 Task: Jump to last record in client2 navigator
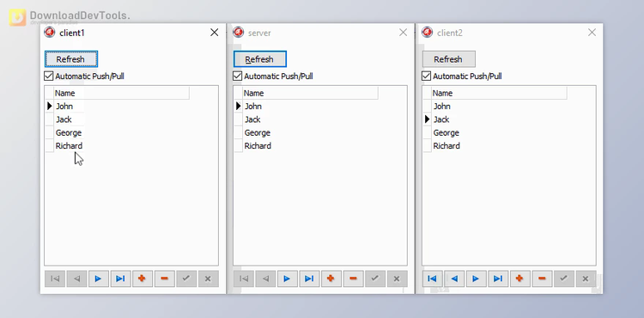pyautogui.click(x=498, y=278)
